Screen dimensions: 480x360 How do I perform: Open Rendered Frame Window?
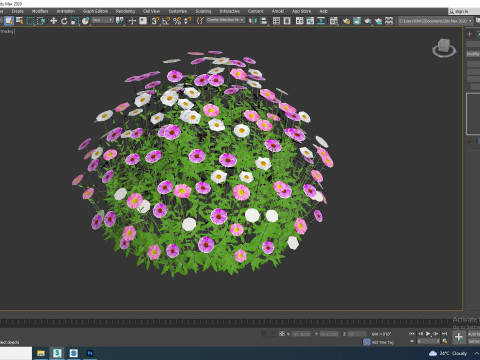coord(357,21)
